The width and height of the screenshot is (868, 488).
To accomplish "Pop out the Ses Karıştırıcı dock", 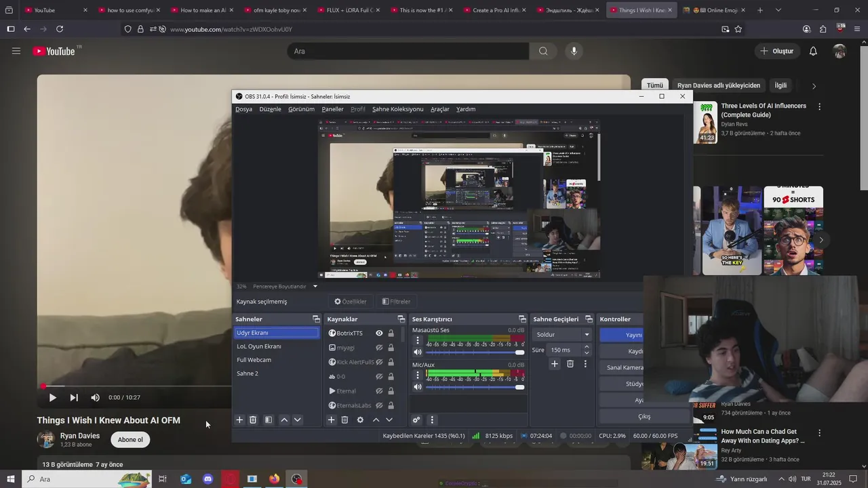I will click(x=522, y=319).
